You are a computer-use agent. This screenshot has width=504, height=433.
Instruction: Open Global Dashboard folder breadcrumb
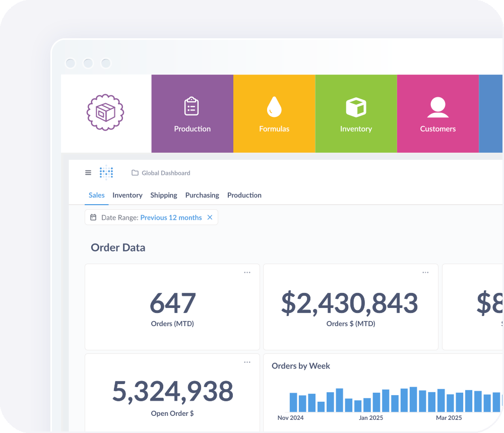pyautogui.click(x=161, y=173)
